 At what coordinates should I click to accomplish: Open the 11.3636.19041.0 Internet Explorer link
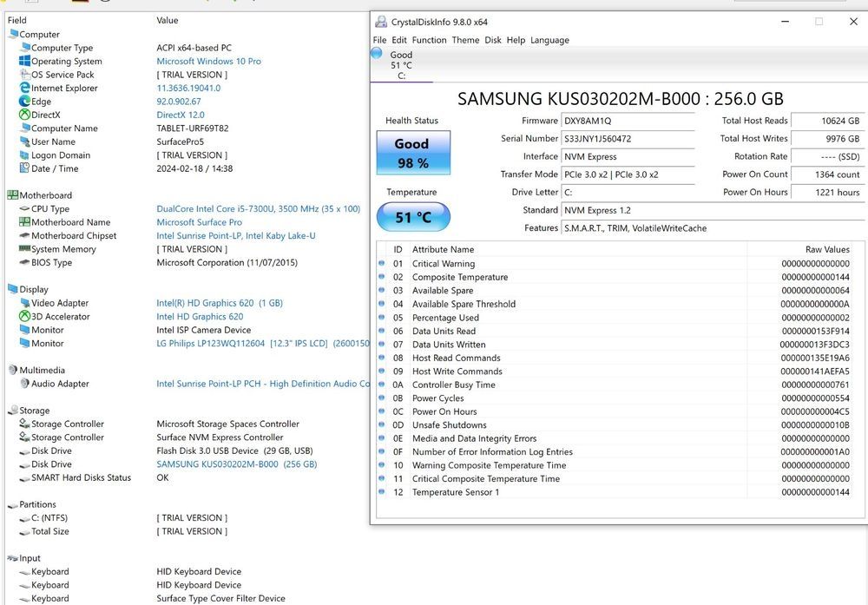point(188,88)
